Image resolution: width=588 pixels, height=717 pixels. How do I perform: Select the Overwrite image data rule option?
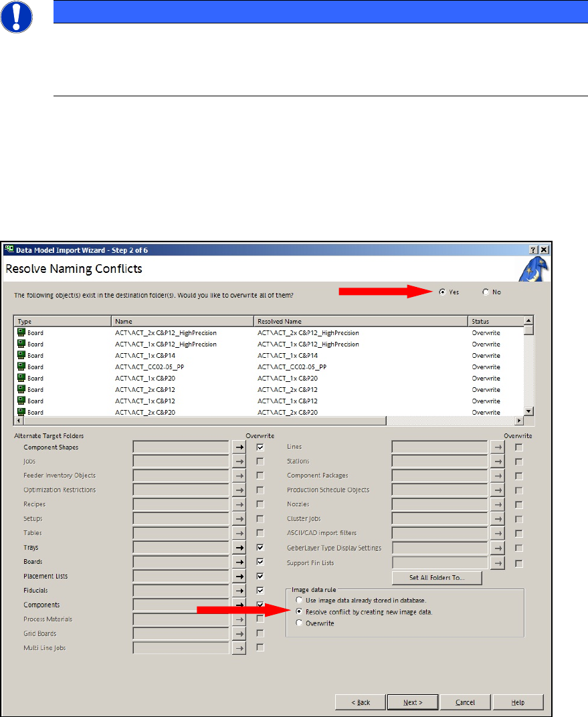coord(299,623)
